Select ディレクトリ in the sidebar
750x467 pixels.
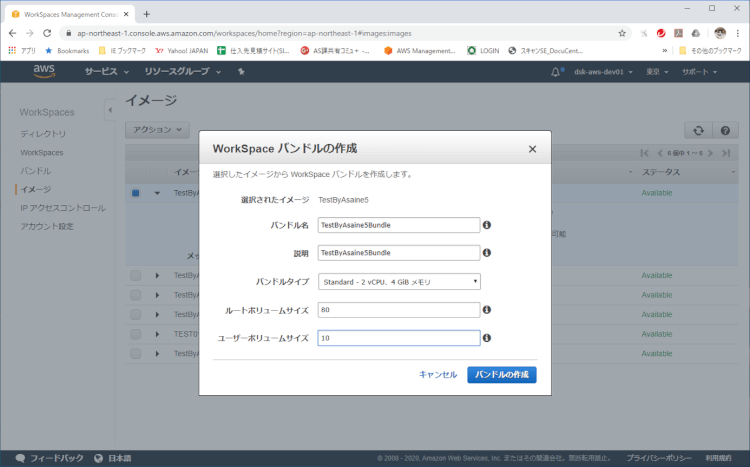tap(44, 133)
